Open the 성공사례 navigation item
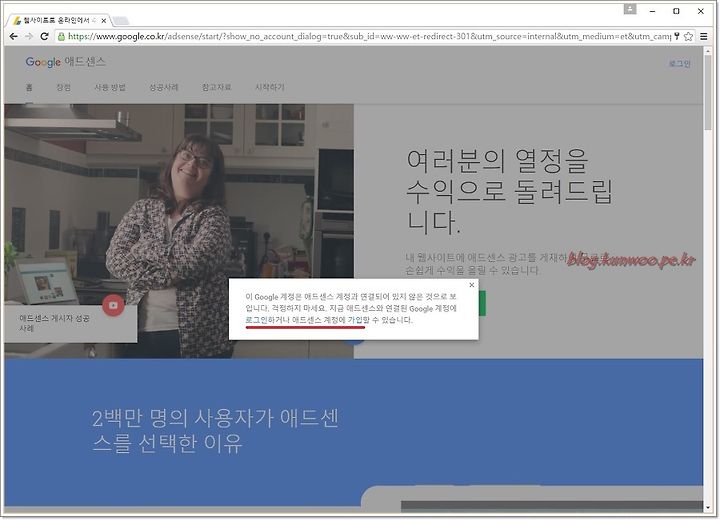The image size is (720, 520). [x=163, y=87]
